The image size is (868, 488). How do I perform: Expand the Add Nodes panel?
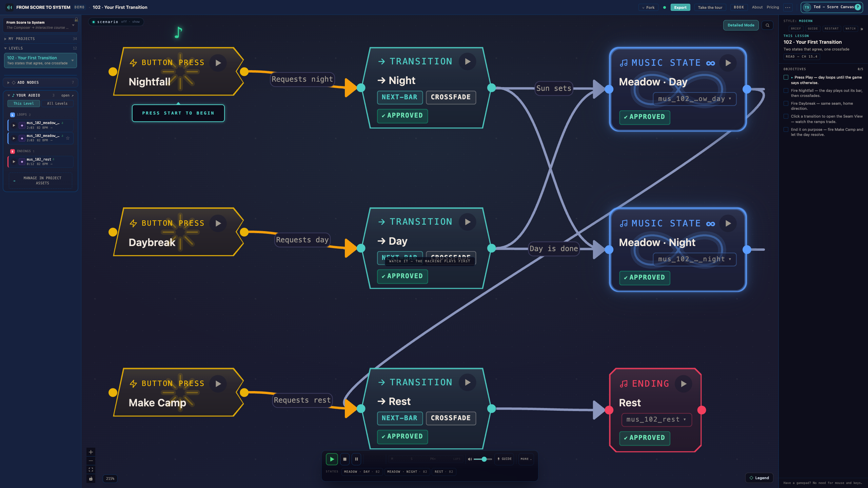[x=40, y=83]
